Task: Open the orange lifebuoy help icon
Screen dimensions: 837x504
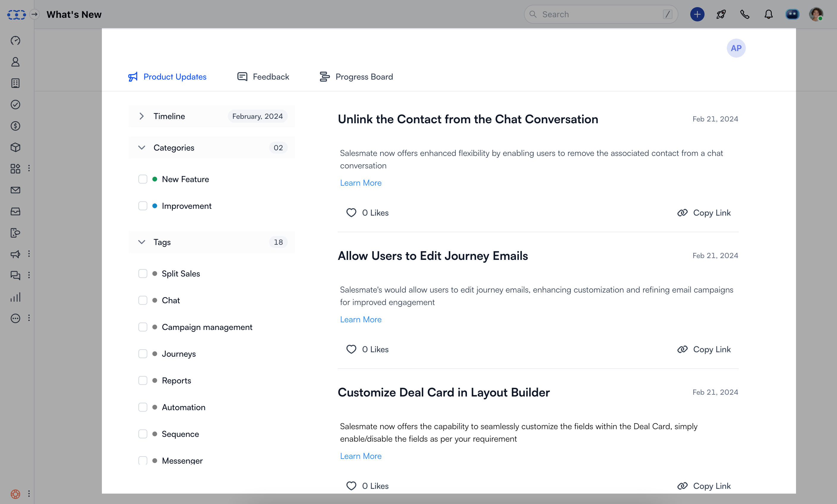Action: point(15,494)
